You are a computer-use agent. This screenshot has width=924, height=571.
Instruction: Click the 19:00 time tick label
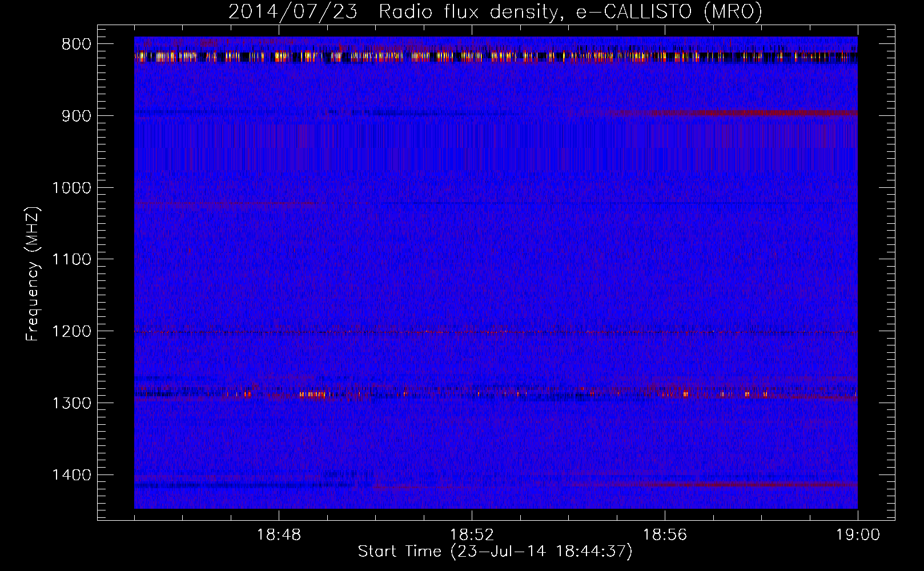pos(858,535)
